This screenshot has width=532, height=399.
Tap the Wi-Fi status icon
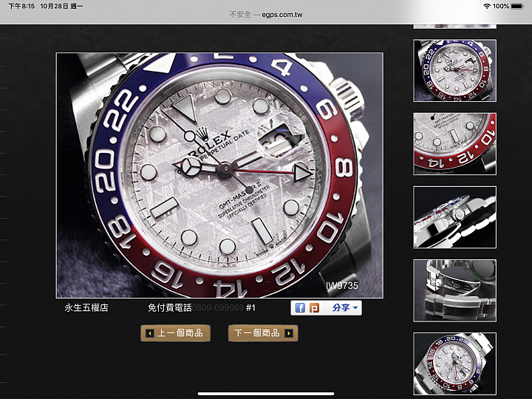(x=486, y=6)
